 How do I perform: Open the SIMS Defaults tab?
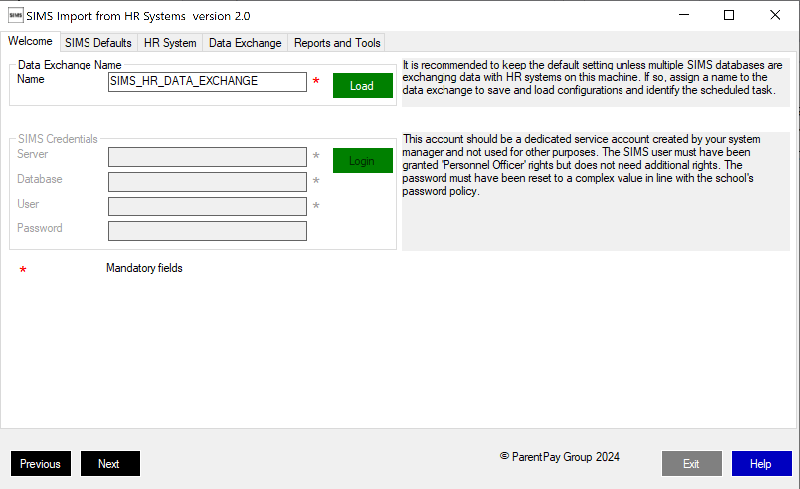click(x=98, y=43)
